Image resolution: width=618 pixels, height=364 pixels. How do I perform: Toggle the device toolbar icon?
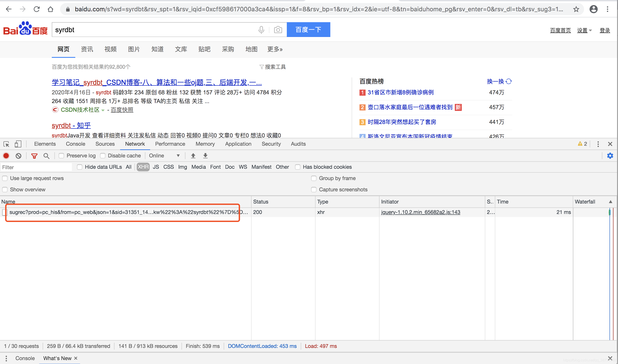tap(18, 144)
